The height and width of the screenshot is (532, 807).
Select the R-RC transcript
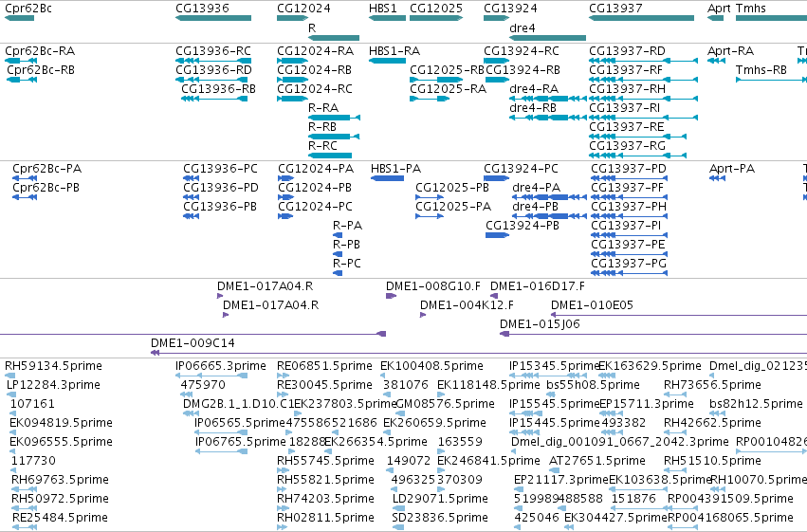point(322,146)
